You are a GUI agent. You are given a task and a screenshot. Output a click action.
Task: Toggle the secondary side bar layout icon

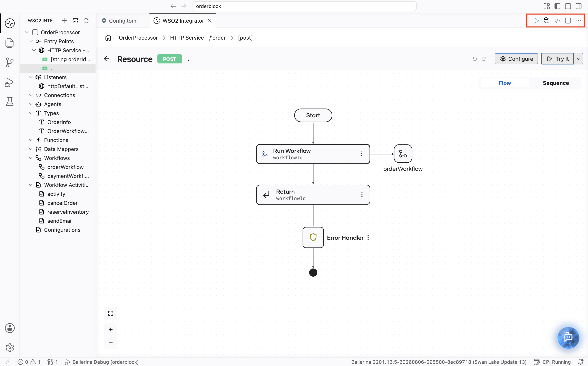point(579,6)
